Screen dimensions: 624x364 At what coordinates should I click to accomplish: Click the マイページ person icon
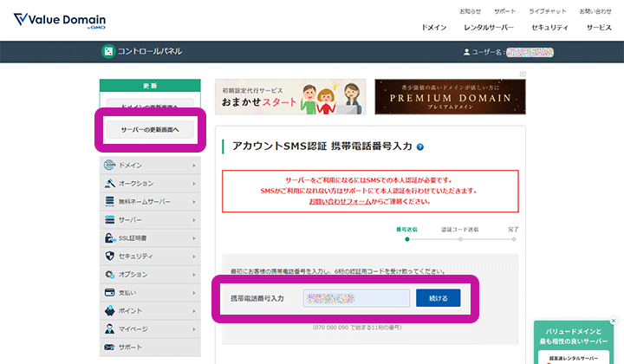pos(110,329)
